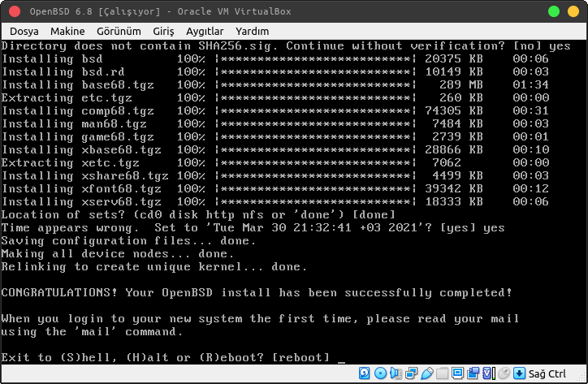The height and width of the screenshot is (384, 588).
Task: Click the SHA256.sig verification question line
Action: [x=286, y=45]
